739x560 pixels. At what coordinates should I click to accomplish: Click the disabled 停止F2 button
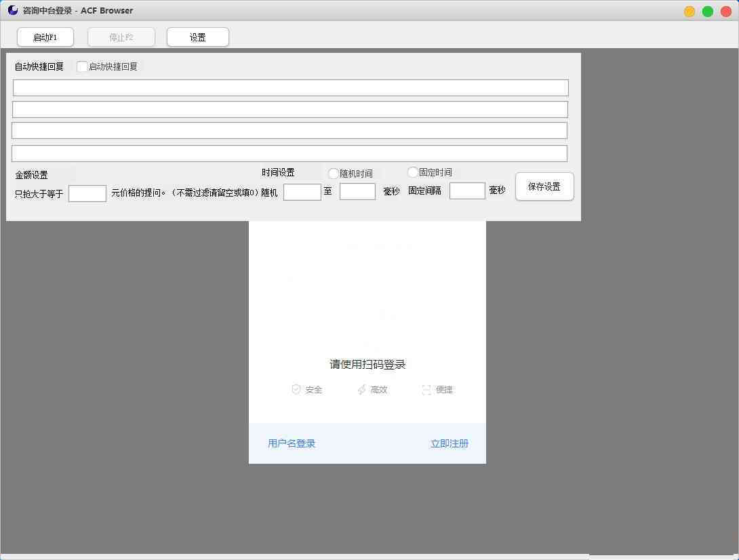[121, 37]
